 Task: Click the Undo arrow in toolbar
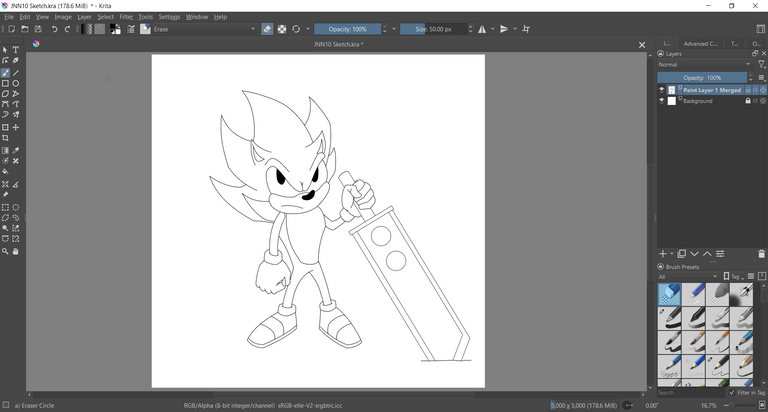tap(54, 29)
